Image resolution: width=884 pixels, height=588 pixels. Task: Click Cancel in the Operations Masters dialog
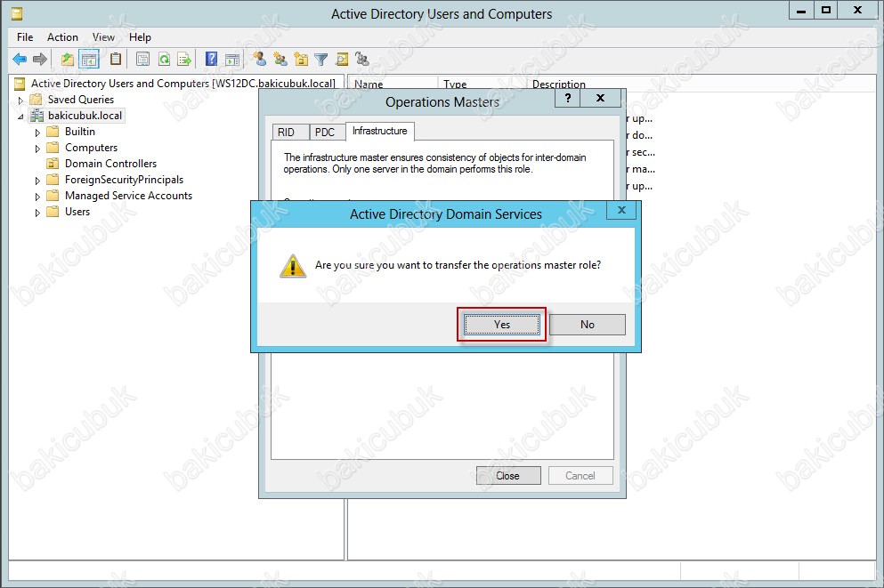(x=580, y=476)
